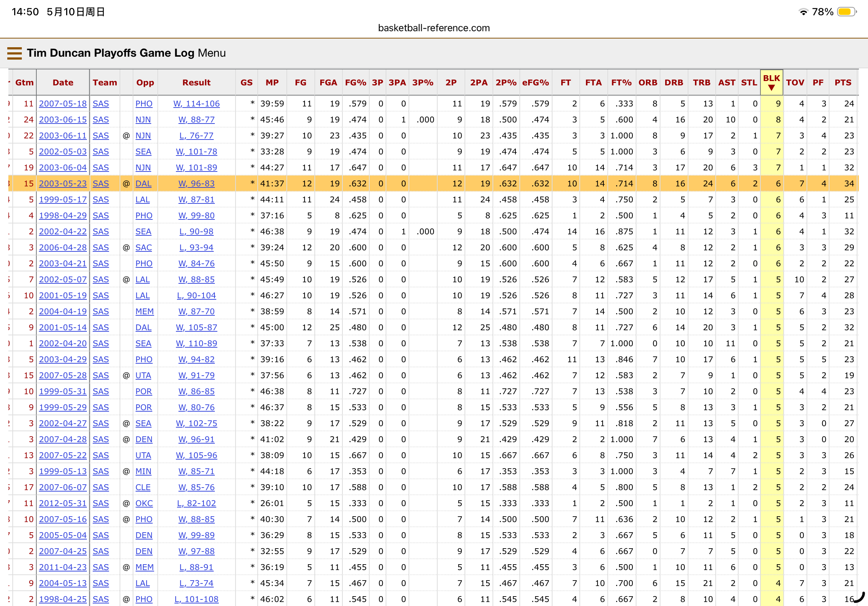Open the hamburger menu icon
Screen dimensions: 868x606
point(15,53)
